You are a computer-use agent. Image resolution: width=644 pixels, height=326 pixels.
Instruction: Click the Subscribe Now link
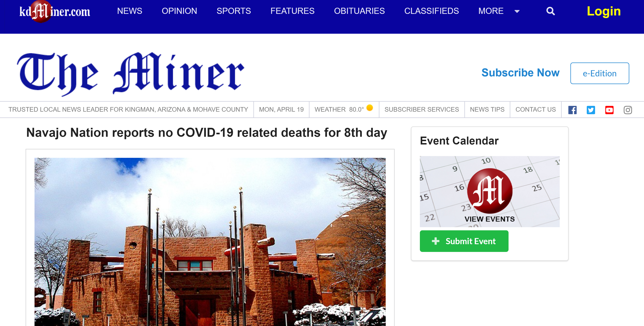click(x=520, y=73)
